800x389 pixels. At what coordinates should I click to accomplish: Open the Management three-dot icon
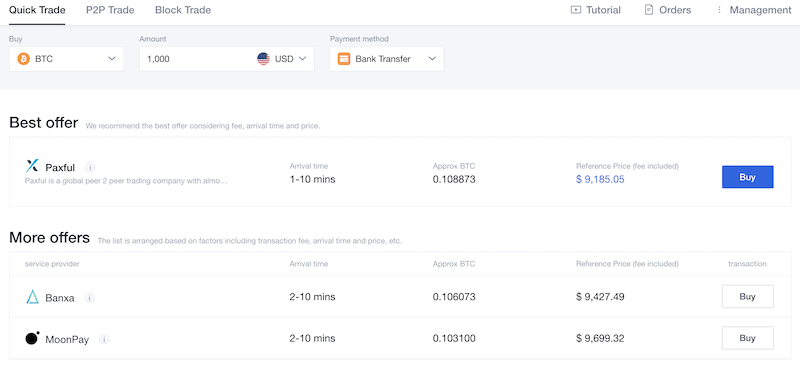point(719,10)
